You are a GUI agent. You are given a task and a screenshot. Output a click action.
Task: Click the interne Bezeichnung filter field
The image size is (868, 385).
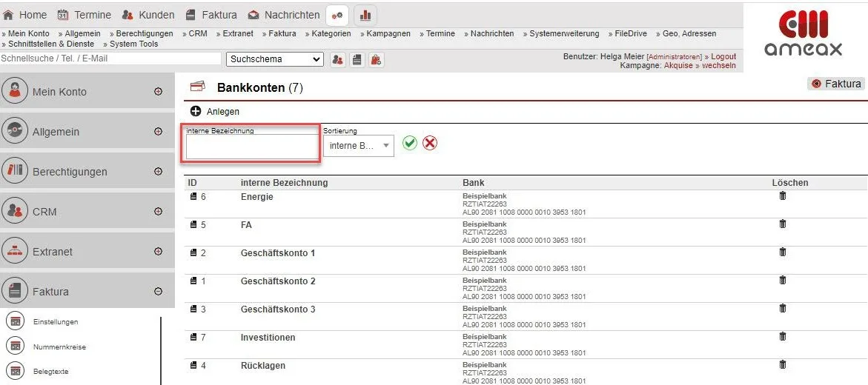(251, 147)
